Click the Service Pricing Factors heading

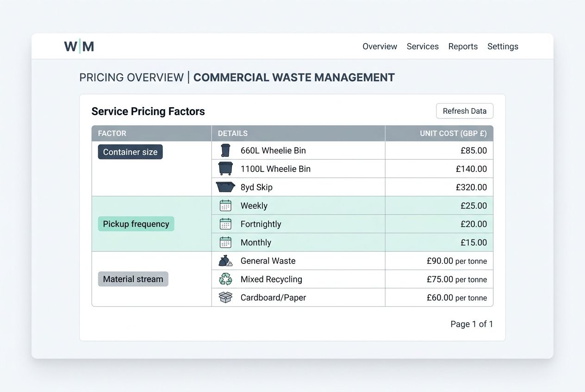tap(148, 111)
